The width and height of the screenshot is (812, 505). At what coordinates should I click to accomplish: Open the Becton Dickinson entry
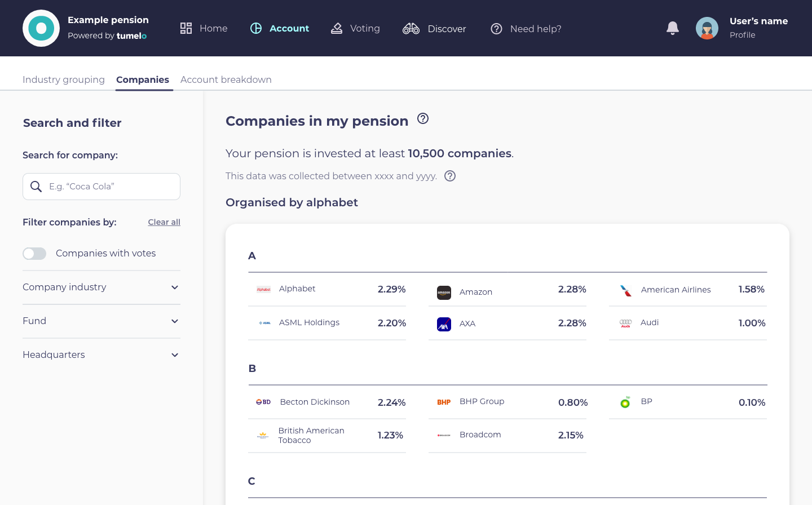coord(327,402)
